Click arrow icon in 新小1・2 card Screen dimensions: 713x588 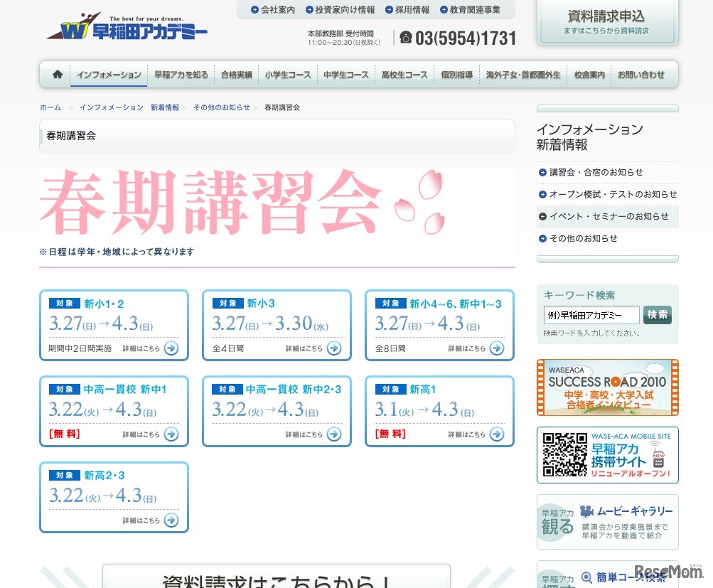(171, 348)
